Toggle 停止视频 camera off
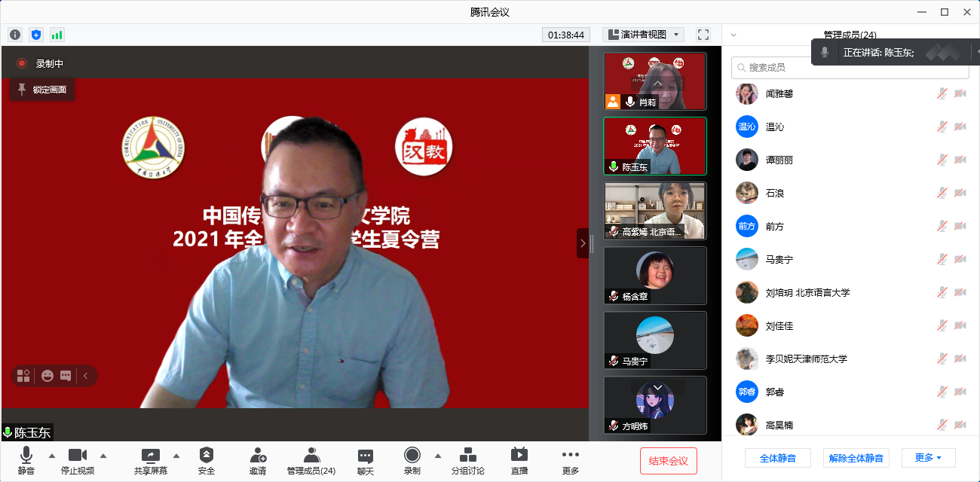 coord(78,456)
